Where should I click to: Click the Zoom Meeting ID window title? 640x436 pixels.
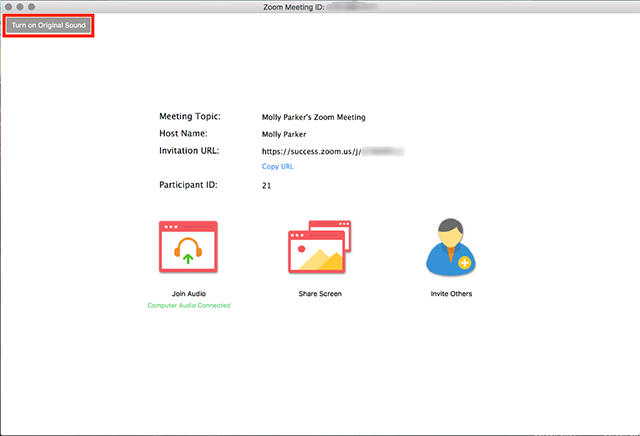[293, 7]
